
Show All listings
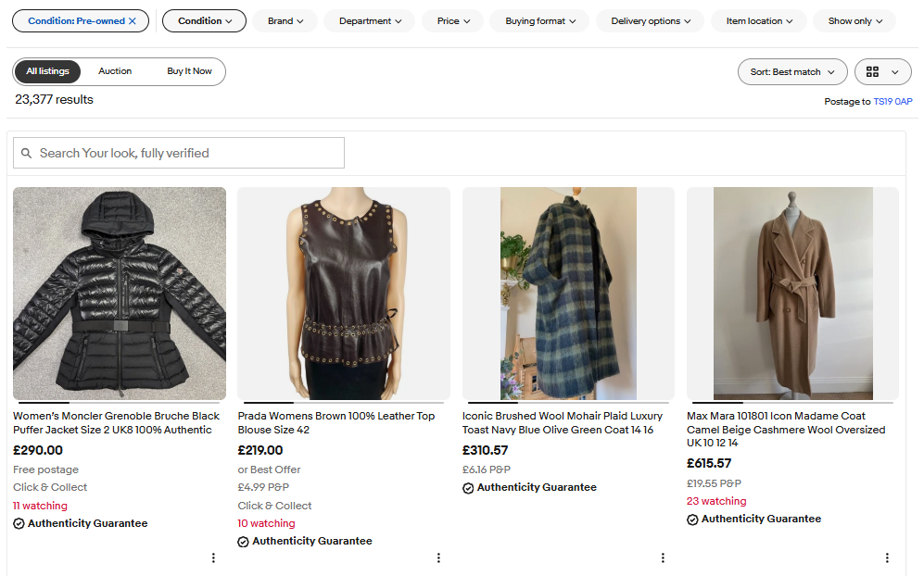(x=47, y=71)
